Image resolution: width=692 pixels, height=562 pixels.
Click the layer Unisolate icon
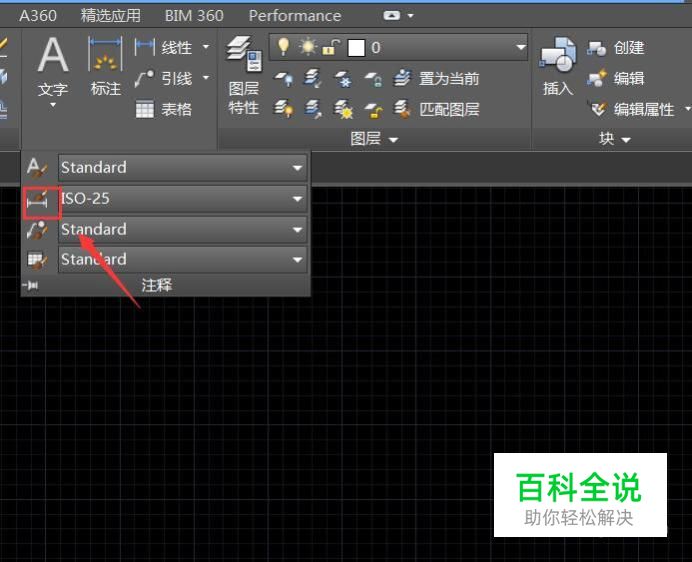click(313, 109)
